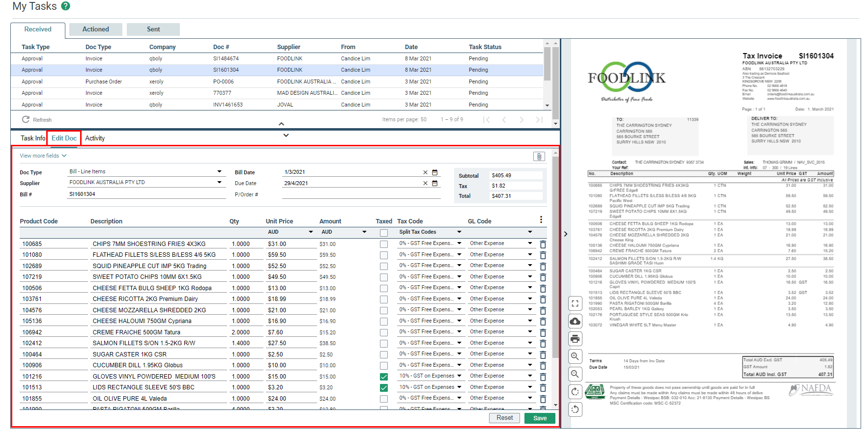Screen dimensions: 868x436
Task: Open the paperclip attachments button
Action: coord(539,157)
